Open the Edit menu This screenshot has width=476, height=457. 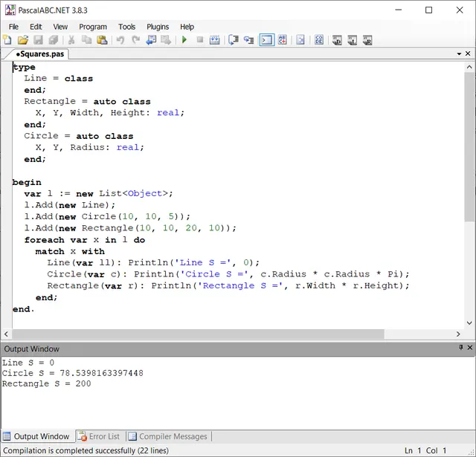coord(36,27)
